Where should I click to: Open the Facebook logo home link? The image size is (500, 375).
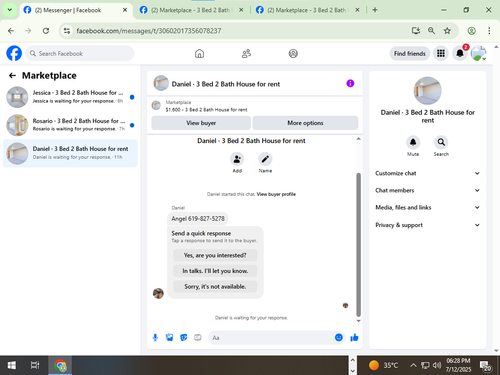(x=14, y=53)
